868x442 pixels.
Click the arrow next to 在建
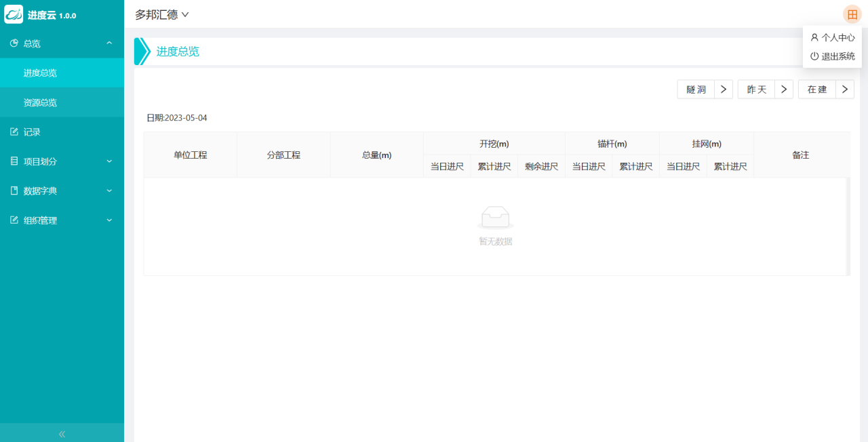coord(845,89)
